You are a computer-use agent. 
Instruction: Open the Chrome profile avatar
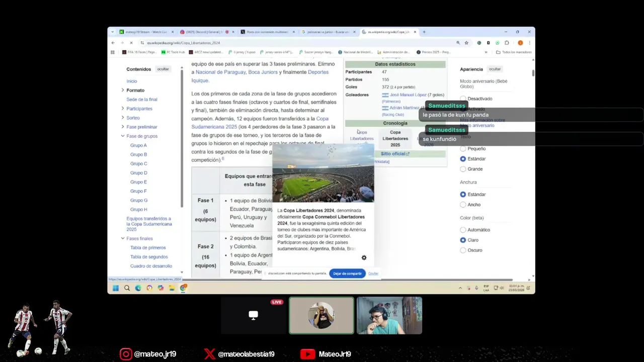click(x=520, y=43)
